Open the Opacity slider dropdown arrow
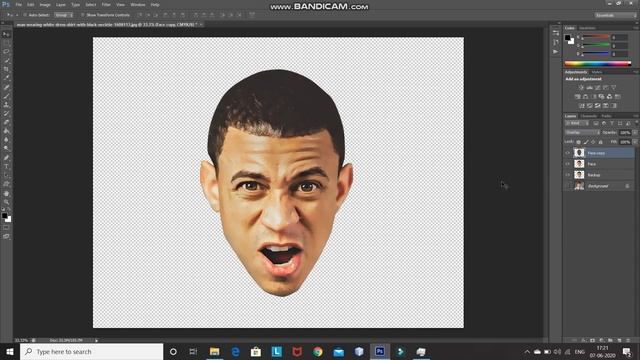Screen dimensions: 640x360 tap(635, 133)
